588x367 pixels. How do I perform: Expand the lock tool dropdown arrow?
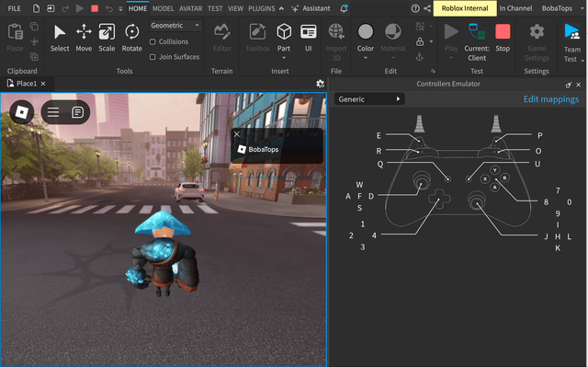(431, 41)
